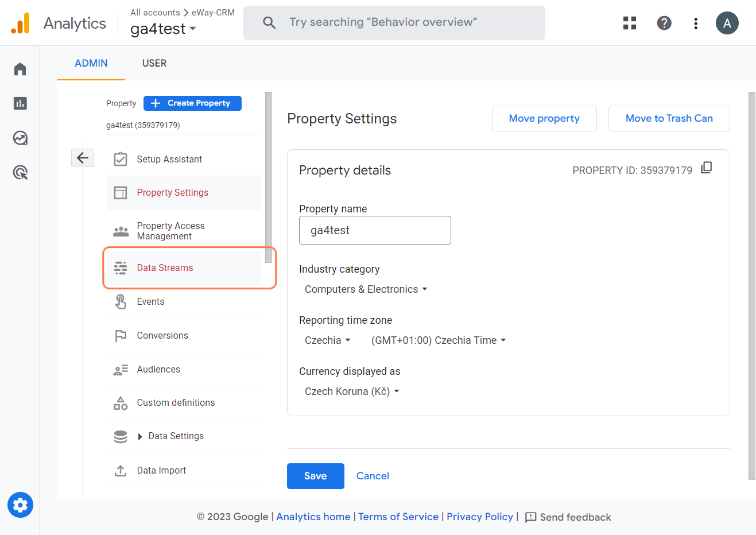Open Custom definitions menu item
The width and height of the screenshot is (756, 535).
tap(184, 403)
